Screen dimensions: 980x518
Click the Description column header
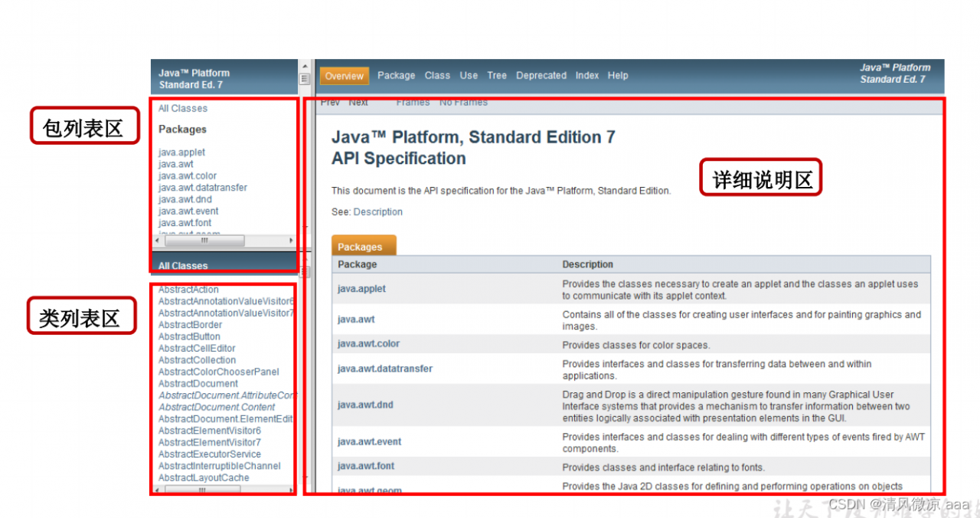point(588,264)
